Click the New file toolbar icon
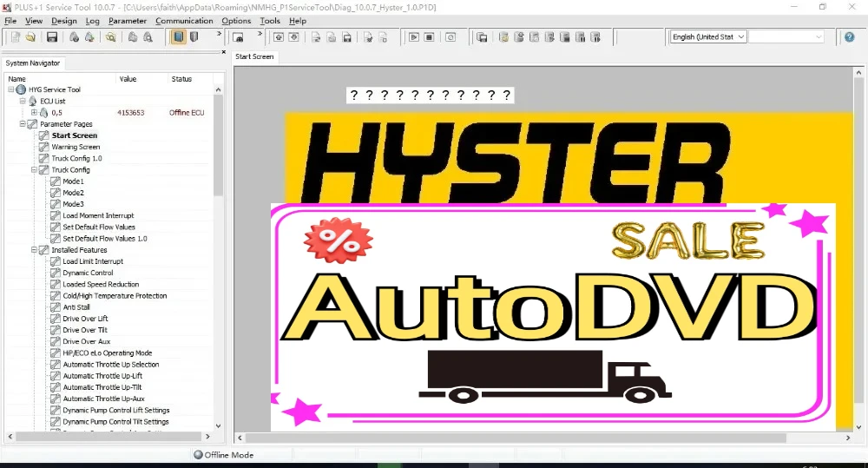This screenshot has width=868, height=468. coord(15,37)
